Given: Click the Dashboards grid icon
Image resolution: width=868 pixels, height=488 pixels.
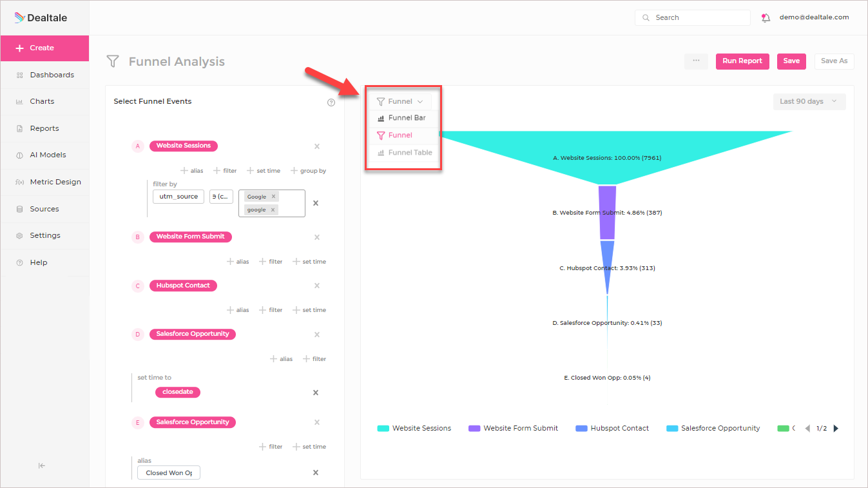Looking at the screenshot, I should pos(19,75).
